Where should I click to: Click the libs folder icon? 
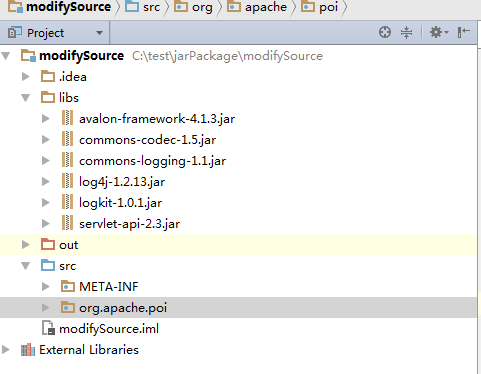pyautogui.click(x=48, y=97)
